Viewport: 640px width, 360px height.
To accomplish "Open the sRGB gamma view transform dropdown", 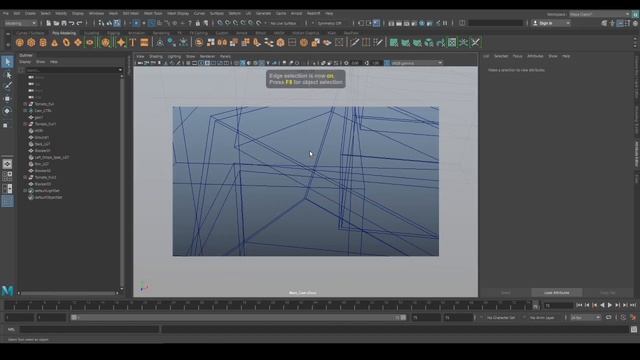I will point(417,63).
